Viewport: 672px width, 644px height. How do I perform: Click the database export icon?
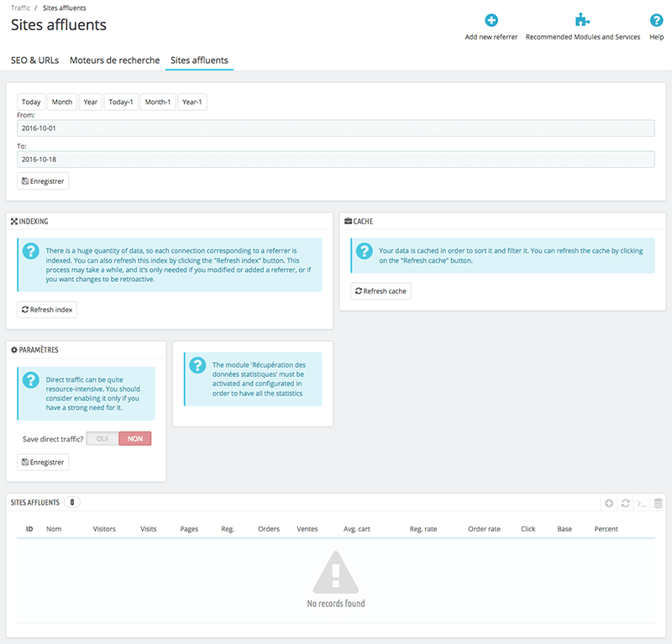tap(658, 503)
